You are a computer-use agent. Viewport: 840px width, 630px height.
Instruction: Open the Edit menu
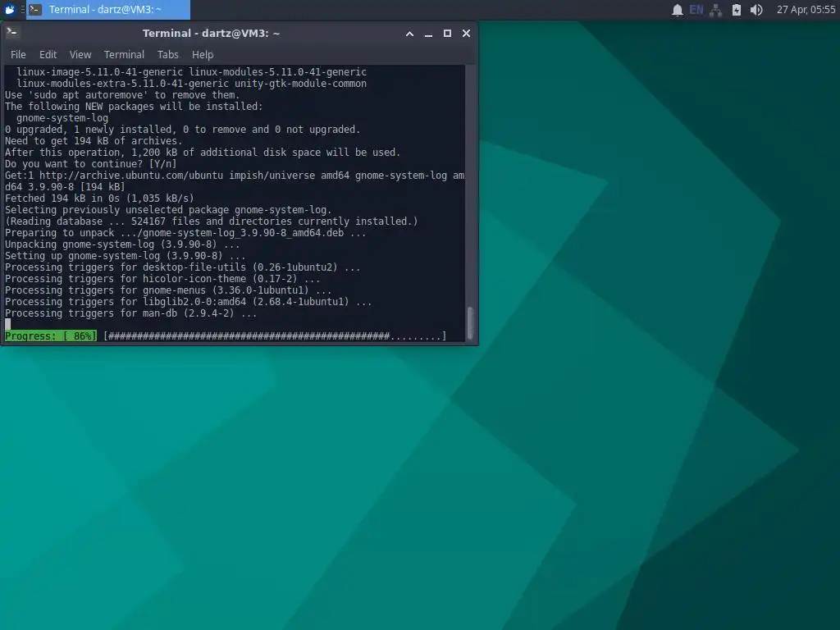(48, 55)
